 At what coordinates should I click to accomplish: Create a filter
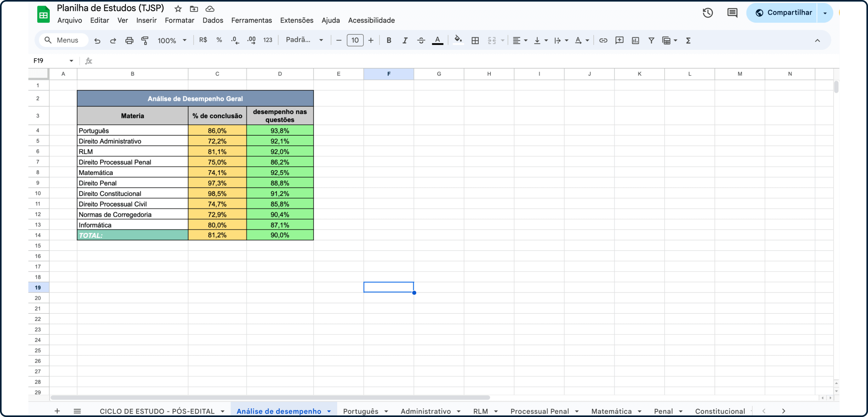651,40
